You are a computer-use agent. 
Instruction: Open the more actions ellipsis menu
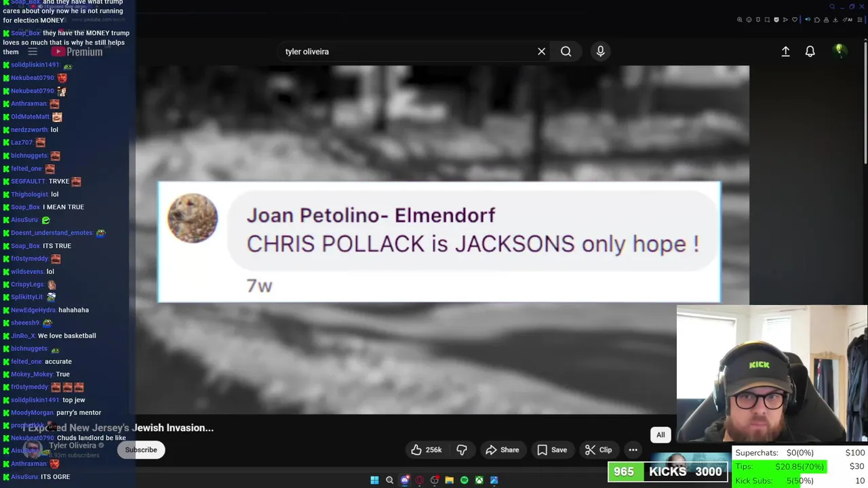(633, 449)
